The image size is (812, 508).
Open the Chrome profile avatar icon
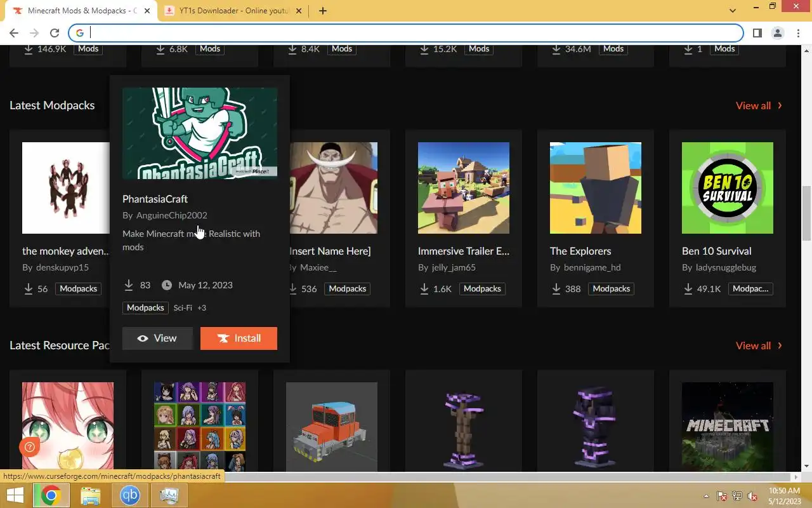tap(777, 33)
